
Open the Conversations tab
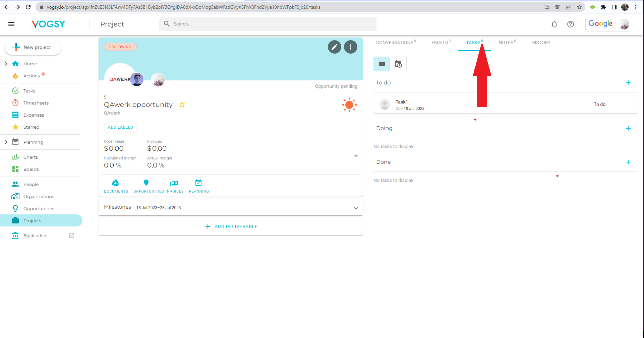coord(396,43)
